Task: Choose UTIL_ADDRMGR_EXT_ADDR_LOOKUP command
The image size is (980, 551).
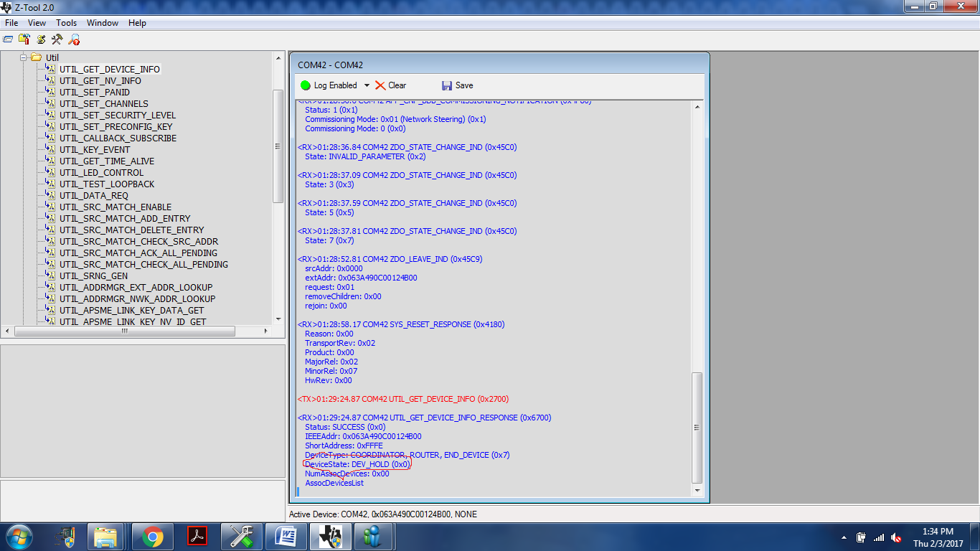Action: click(x=136, y=288)
